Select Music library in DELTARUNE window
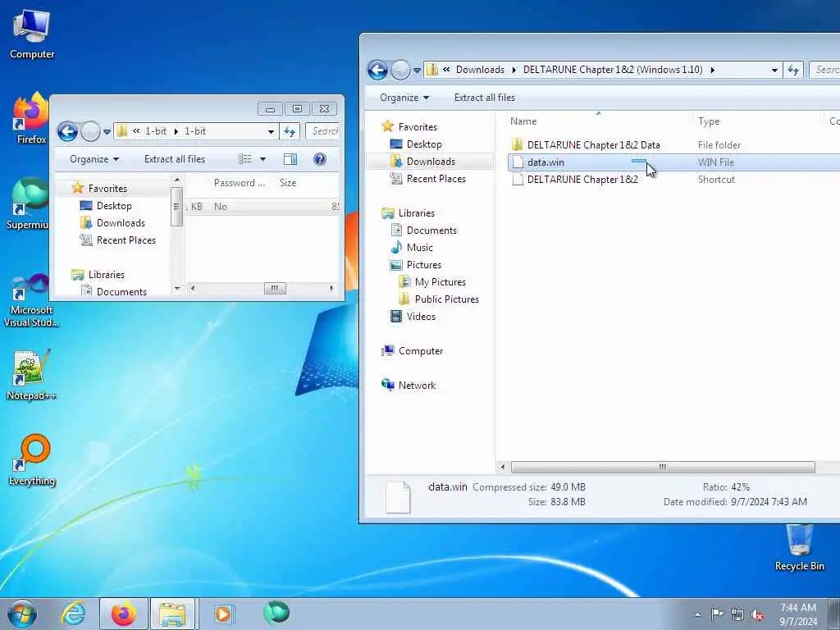This screenshot has width=840, height=630. pyautogui.click(x=419, y=248)
